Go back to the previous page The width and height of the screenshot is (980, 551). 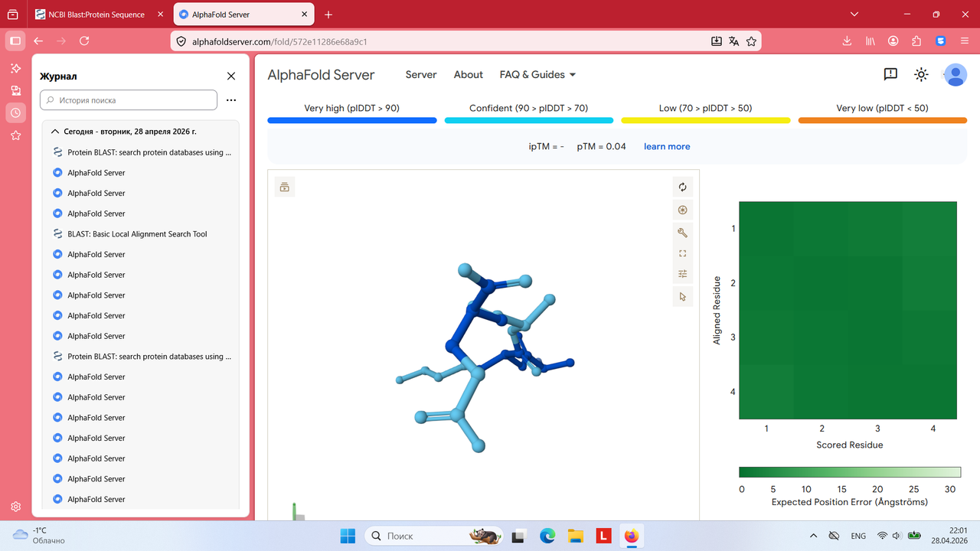click(38, 41)
